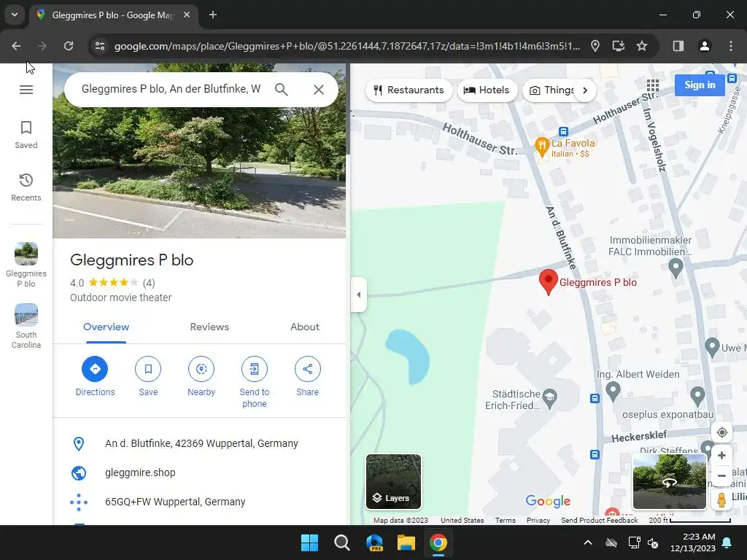Toggle the 200 ft map scale unit

coord(689,521)
